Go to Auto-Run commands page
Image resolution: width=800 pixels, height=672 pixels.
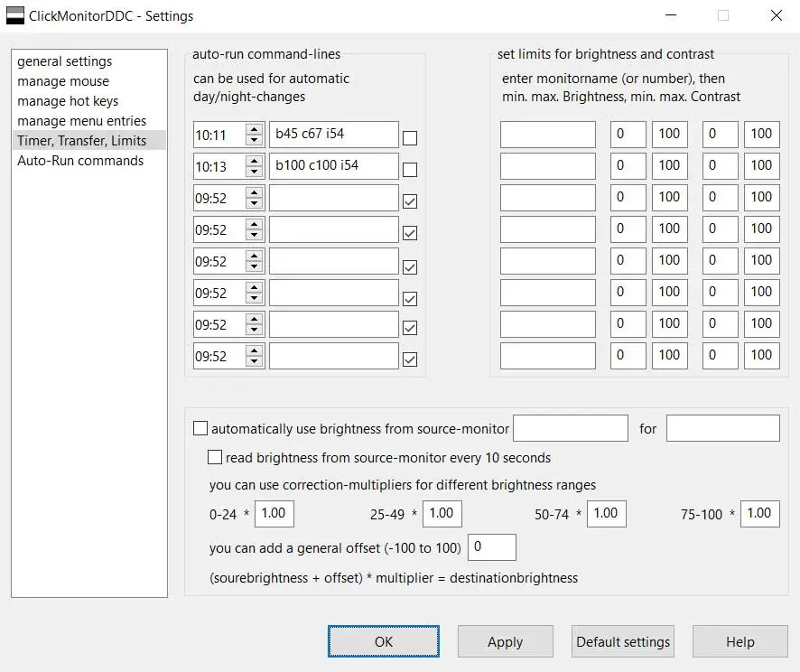pos(80,161)
